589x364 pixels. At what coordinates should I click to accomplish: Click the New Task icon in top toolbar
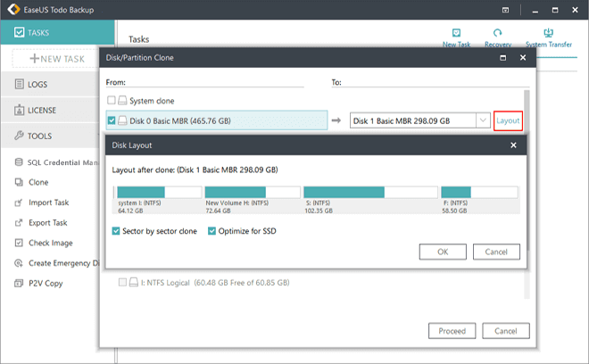456,36
